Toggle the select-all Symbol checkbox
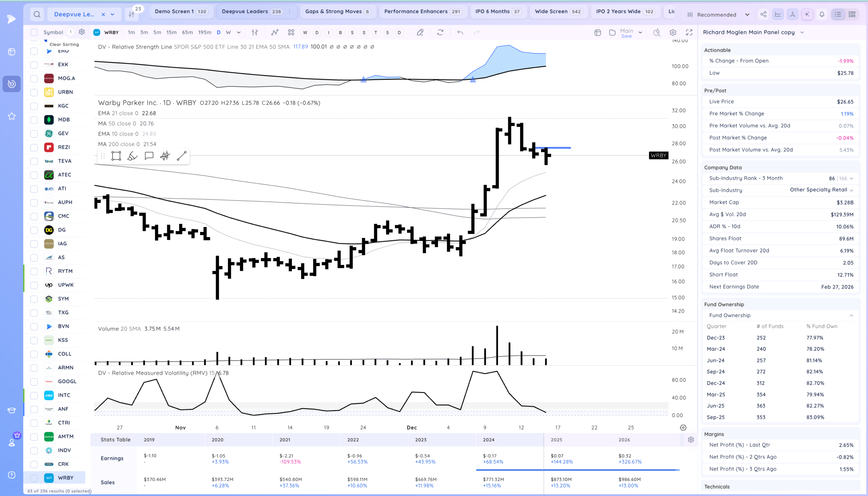The height and width of the screenshot is (496, 868). [34, 32]
